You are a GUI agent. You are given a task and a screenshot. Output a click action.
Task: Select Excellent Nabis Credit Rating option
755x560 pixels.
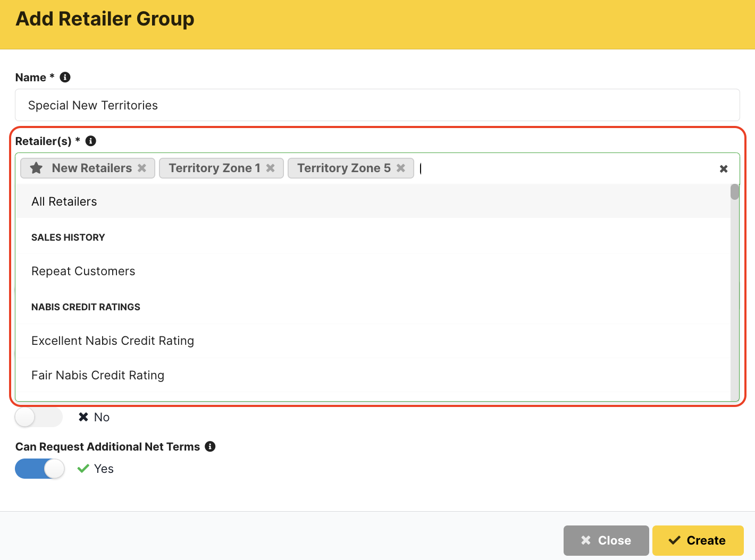click(x=113, y=341)
